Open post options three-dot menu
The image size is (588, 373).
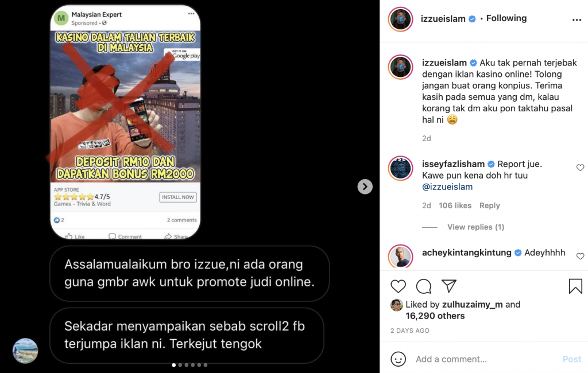577,20
